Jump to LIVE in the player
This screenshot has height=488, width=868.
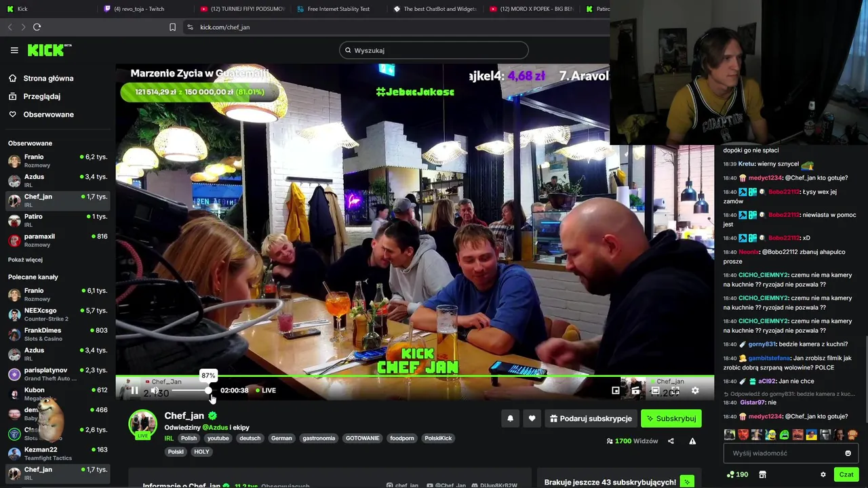tap(266, 390)
